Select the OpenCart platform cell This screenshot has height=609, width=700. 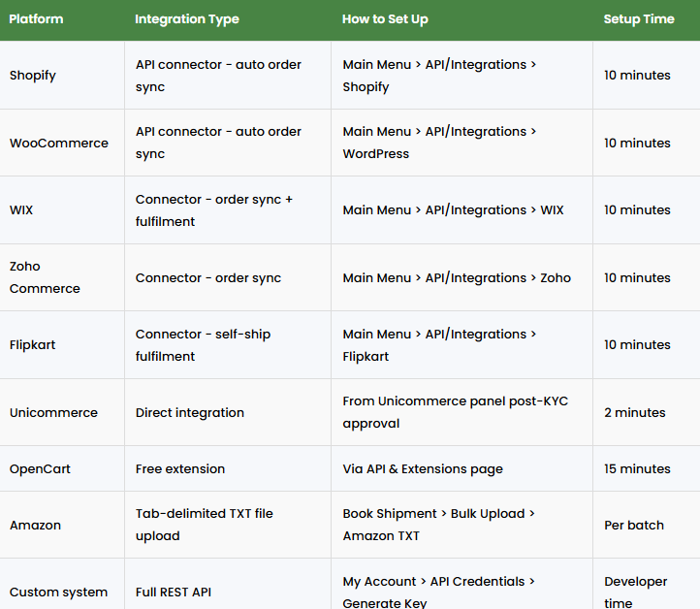tap(62, 468)
